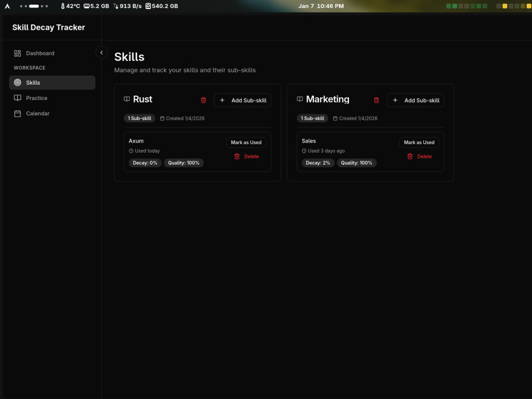Screen dimensions: 532x399
Task: Click the Rust skill title
Action: [143, 99]
